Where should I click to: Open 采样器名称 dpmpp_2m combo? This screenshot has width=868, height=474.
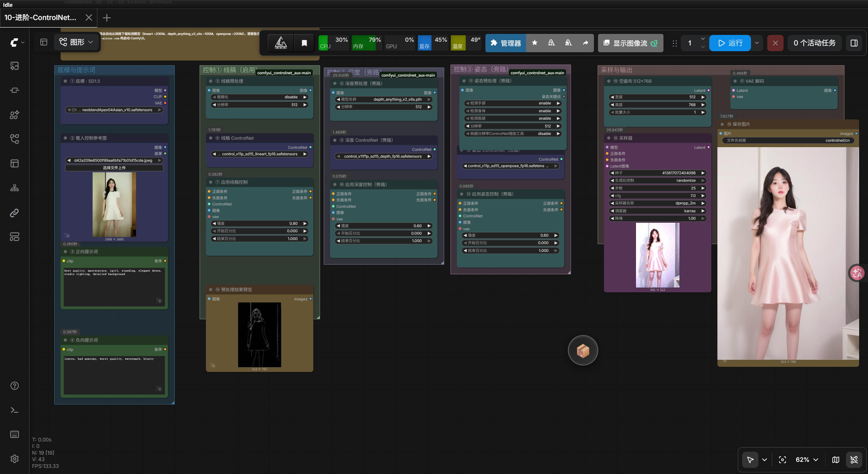pos(658,203)
